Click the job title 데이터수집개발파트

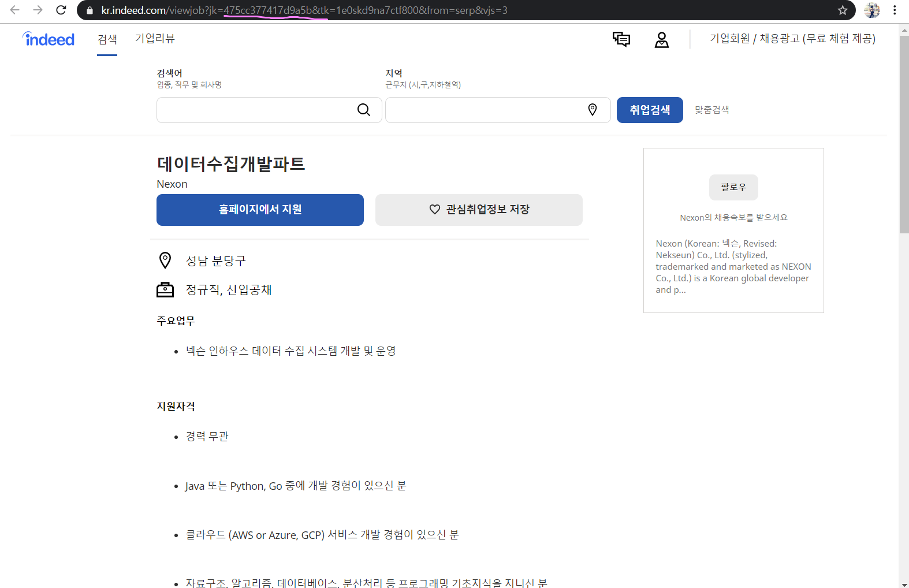click(231, 164)
